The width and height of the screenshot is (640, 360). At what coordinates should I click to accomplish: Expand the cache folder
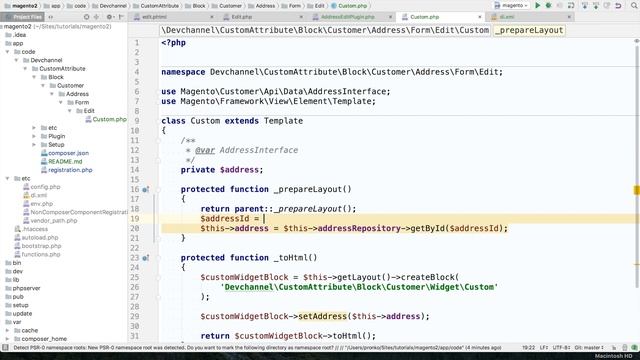(7, 331)
